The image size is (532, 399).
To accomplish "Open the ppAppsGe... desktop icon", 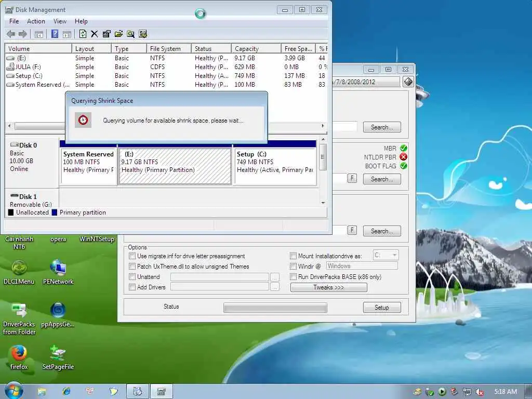I will point(58,315).
